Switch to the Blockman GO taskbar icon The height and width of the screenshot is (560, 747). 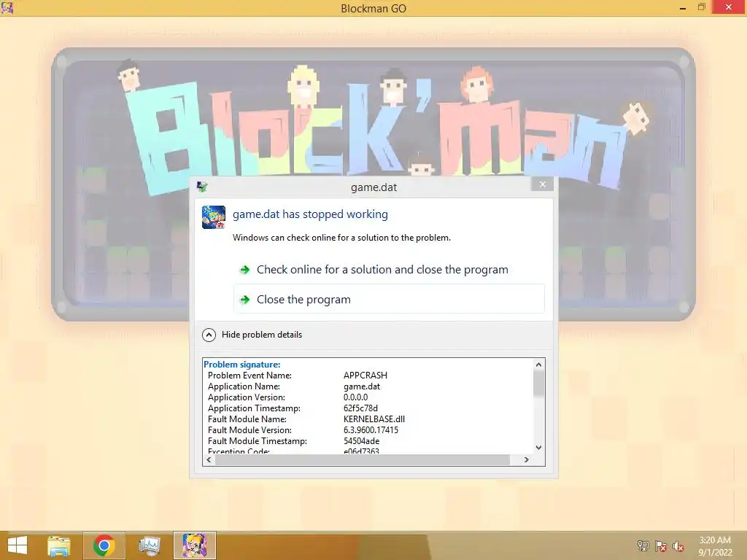pyautogui.click(x=195, y=545)
